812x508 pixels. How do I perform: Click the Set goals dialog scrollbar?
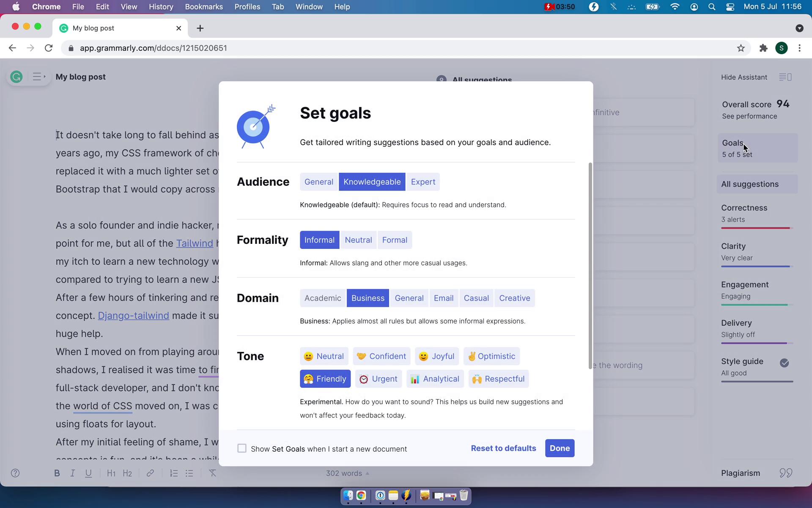coord(590,266)
